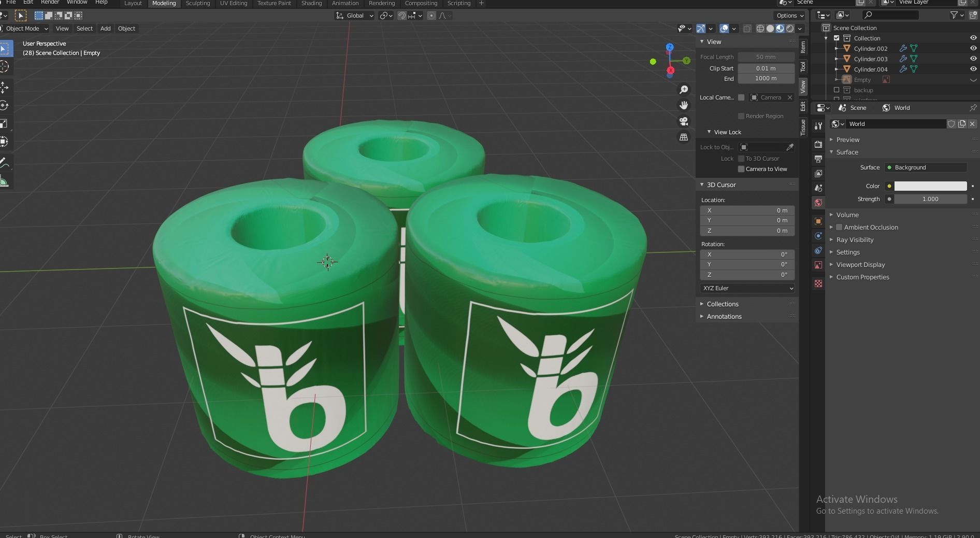Viewport: 980px width, 538px height.
Task: Expand the Preview section in World properties
Action: (848, 139)
